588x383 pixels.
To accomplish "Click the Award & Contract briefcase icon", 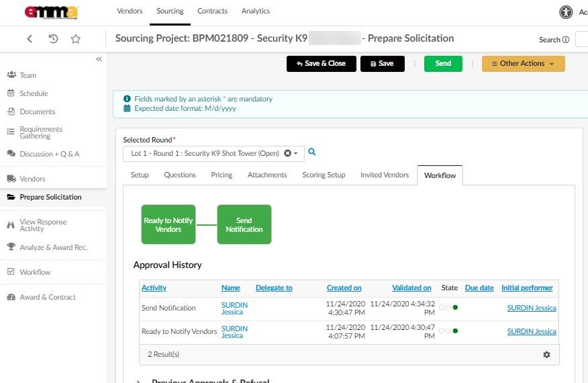I will [x=11, y=296].
